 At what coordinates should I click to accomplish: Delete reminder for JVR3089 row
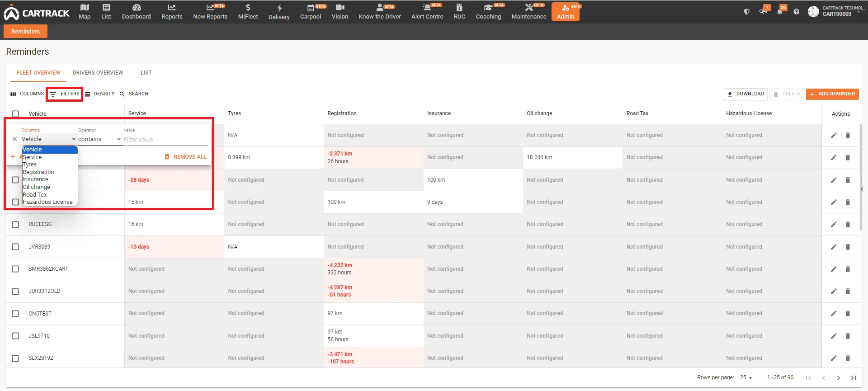point(848,247)
